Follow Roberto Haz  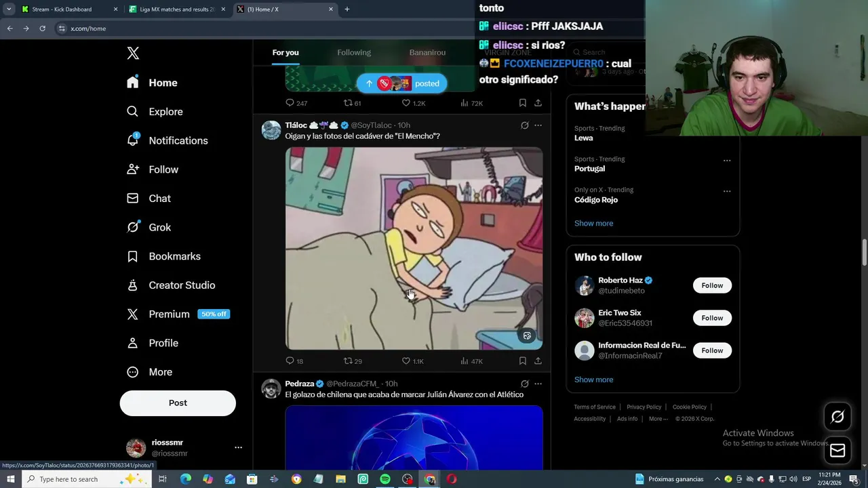[712, 285]
